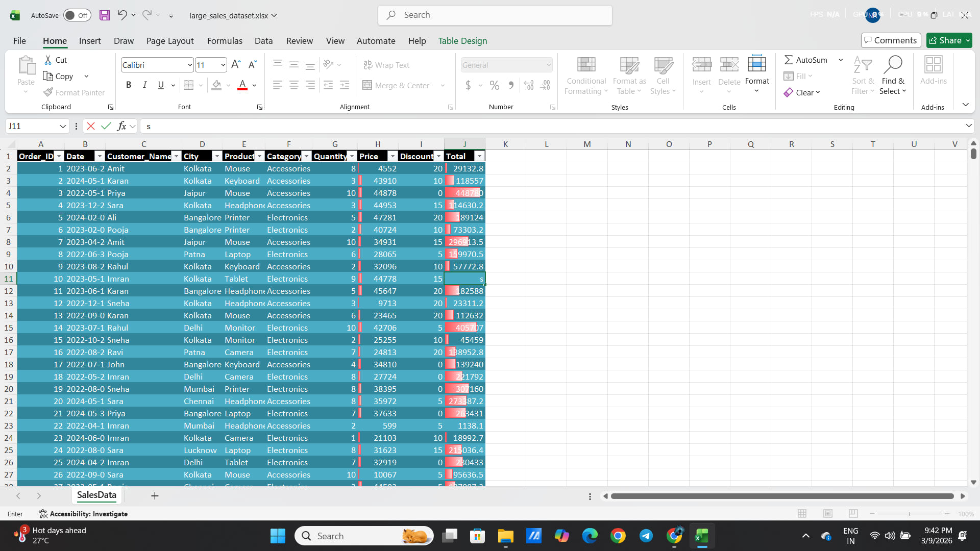Open the City column filter dropdown
Screen dimensions: 980x551
click(217, 156)
